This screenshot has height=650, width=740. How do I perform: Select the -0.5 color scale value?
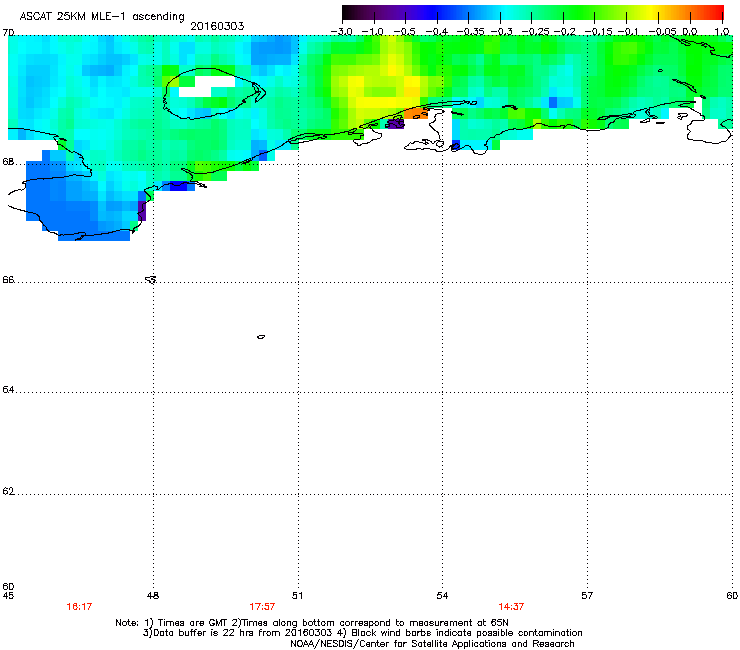(x=404, y=32)
